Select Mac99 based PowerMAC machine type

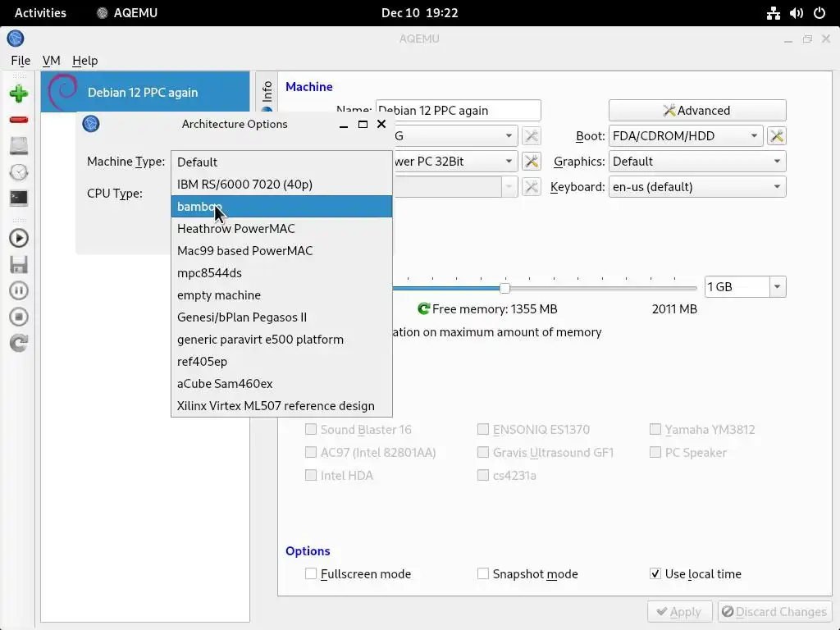click(x=282, y=251)
